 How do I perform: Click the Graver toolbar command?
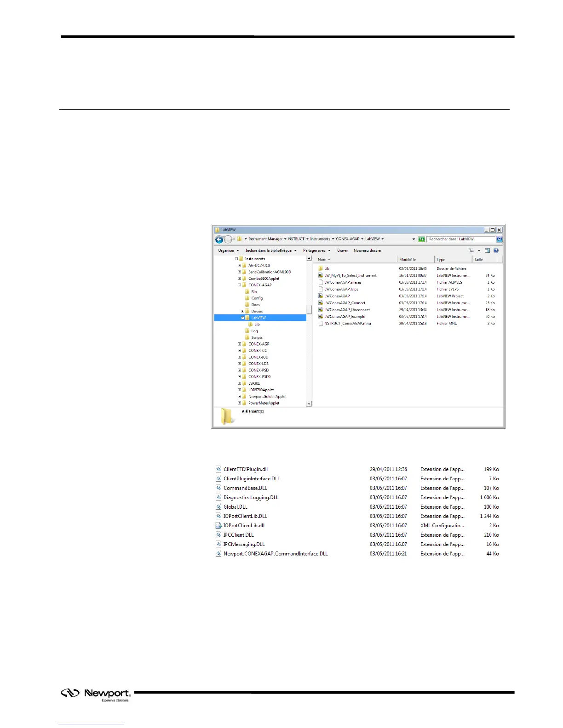343,250
